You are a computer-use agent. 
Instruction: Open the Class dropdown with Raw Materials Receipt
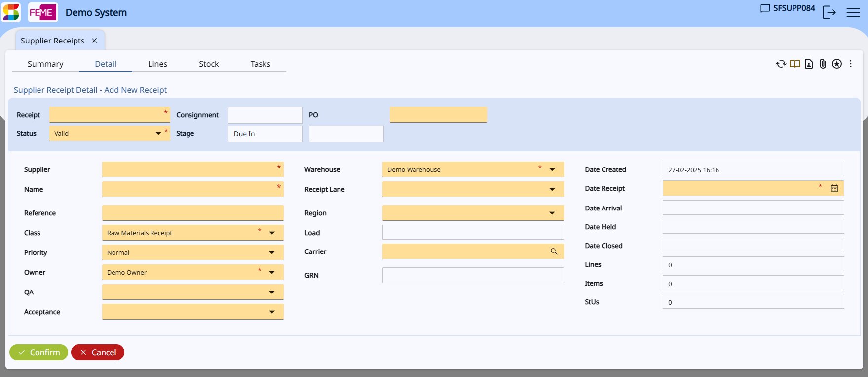(272, 233)
